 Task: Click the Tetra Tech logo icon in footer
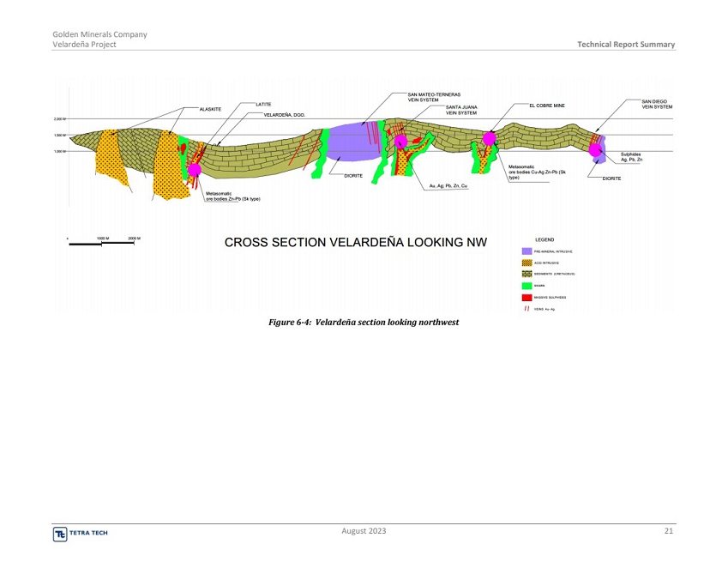[60, 535]
